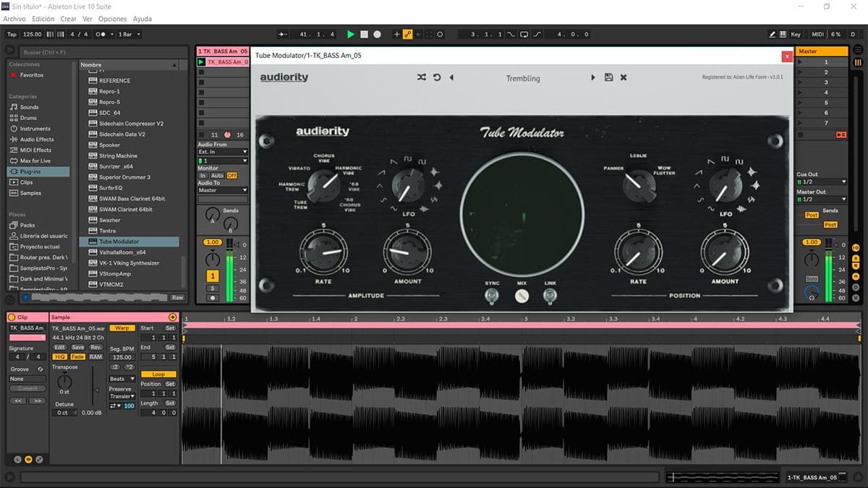Toggle the Key map mode switch
The height and width of the screenshot is (488, 868).
tap(796, 34)
